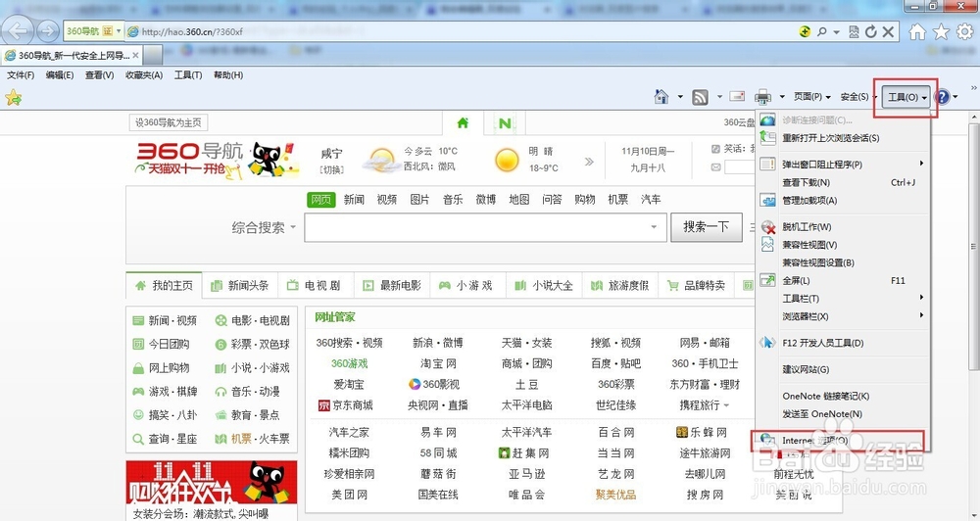The image size is (980, 521).
Task: Toggle 全屏(L) in tools menu
Action: 843,280
